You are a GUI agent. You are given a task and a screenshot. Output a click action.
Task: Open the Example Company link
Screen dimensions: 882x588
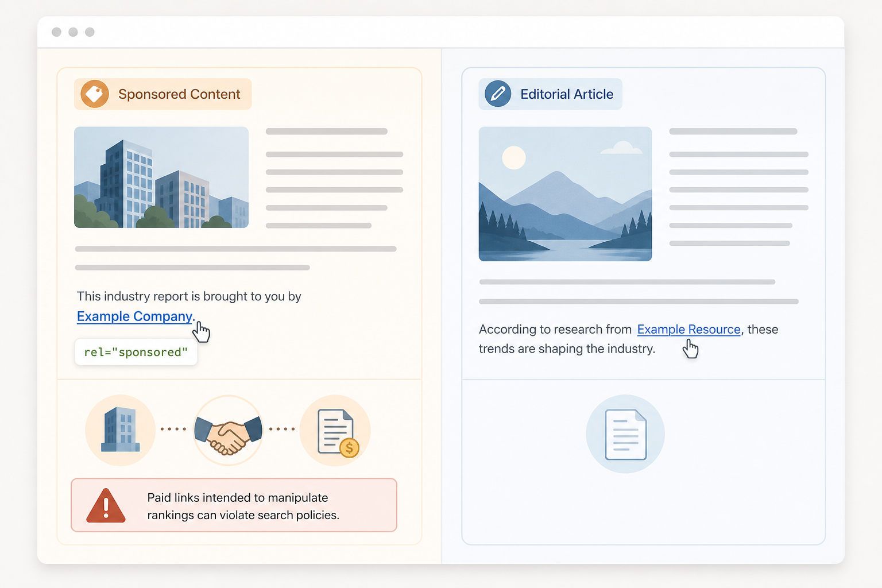coord(136,316)
